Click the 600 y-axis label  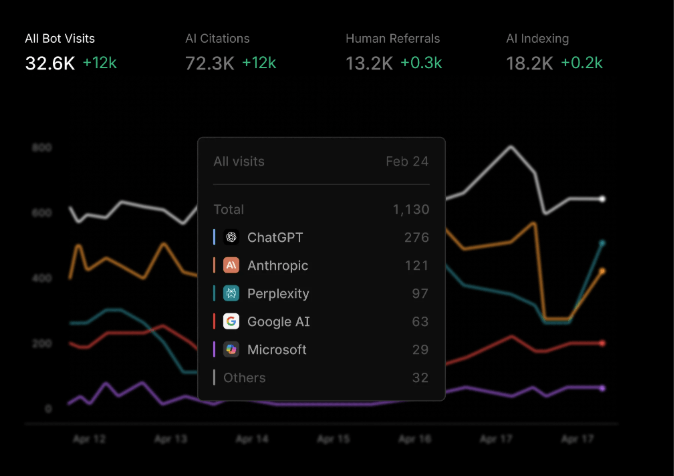pos(42,213)
